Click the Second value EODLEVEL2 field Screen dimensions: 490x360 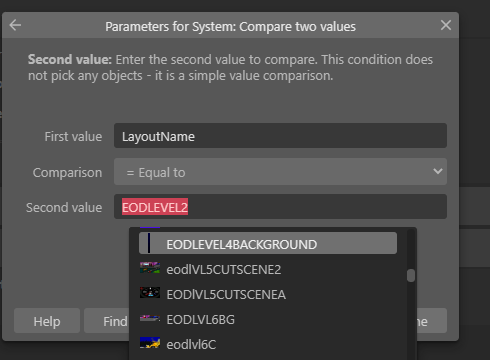[280, 207]
